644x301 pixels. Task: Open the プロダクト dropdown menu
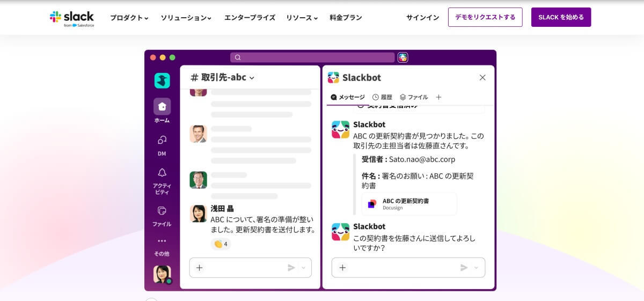click(x=129, y=18)
